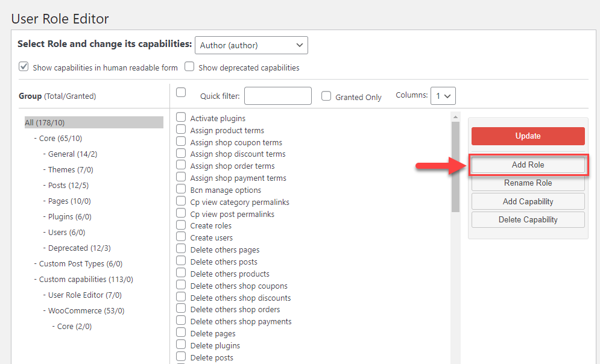Click the Rename Role button

click(528, 183)
